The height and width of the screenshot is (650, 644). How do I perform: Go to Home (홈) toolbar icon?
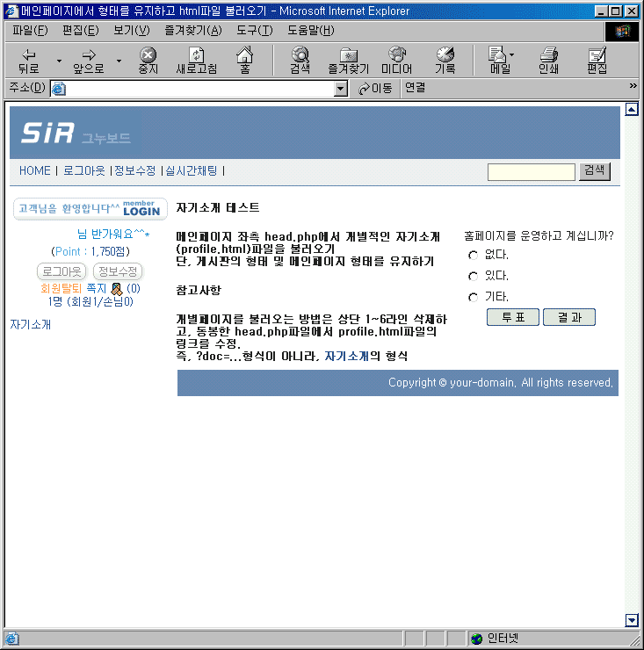click(244, 60)
